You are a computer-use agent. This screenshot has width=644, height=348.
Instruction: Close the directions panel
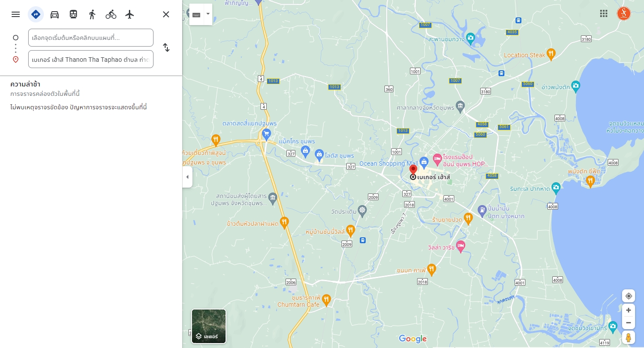(166, 14)
